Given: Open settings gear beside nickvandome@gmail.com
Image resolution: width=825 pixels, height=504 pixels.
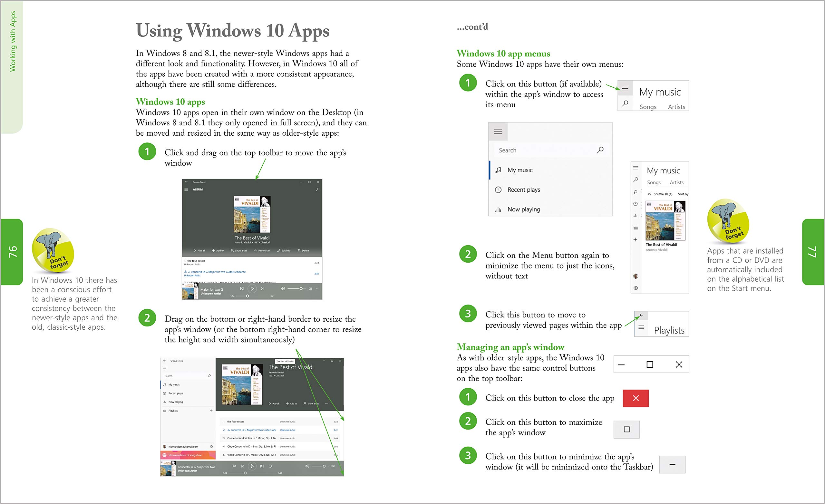Looking at the screenshot, I should 211,446.
